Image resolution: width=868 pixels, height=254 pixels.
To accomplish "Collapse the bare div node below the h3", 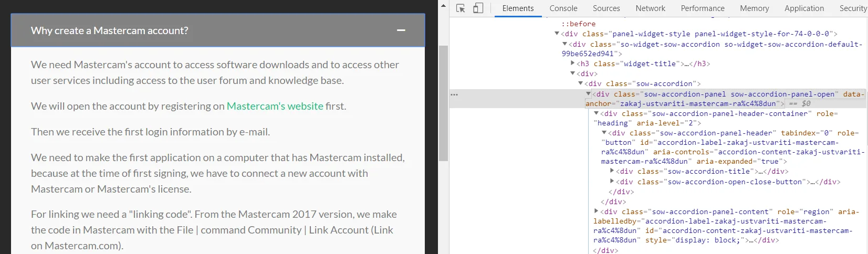I will (573, 73).
